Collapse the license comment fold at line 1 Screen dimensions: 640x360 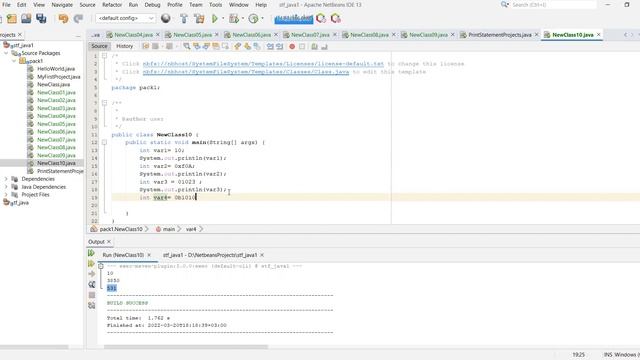click(x=104, y=56)
